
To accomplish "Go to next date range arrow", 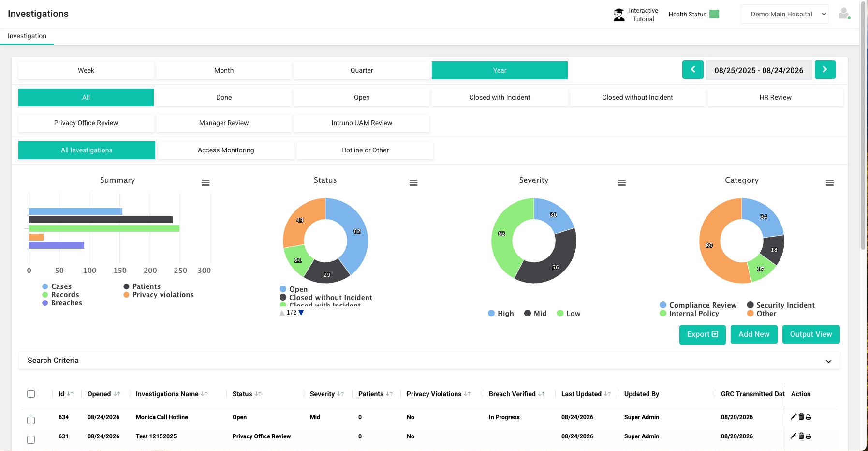I will (x=825, y=70).
